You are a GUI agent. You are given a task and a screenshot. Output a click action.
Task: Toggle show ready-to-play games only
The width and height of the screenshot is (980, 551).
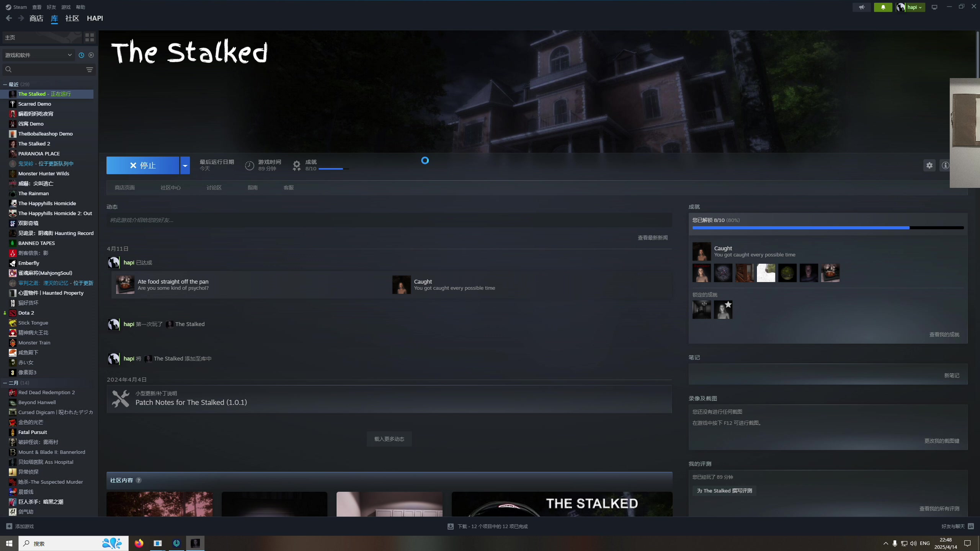[x=91, y=55]
